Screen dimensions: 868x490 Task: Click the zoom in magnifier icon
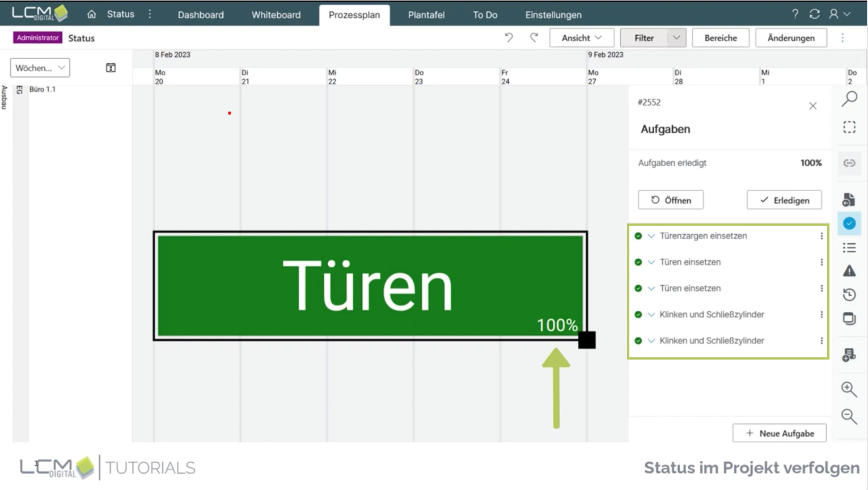(849, 388)
